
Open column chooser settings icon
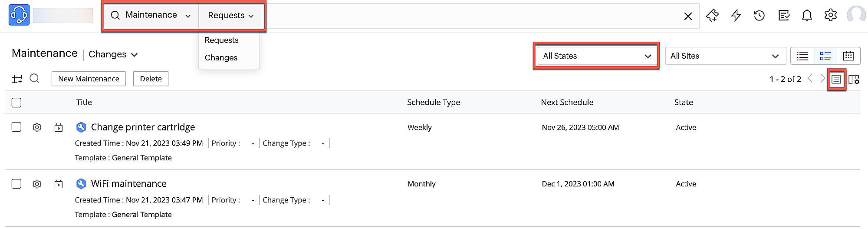point(854,80)
